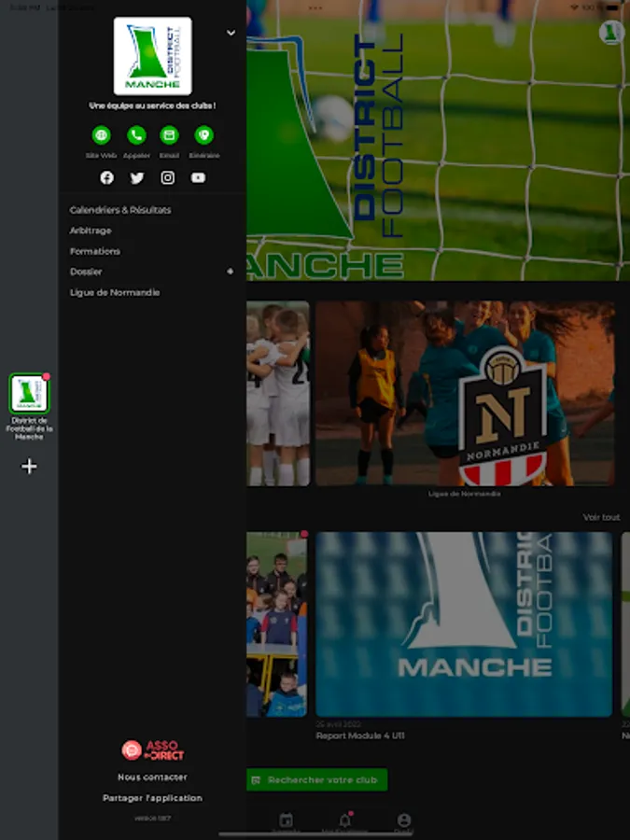The height and width of the screenshot is (840, 630).
Task: Open Calendriers & Résultats menu item
Action: [x=120, y=210]
